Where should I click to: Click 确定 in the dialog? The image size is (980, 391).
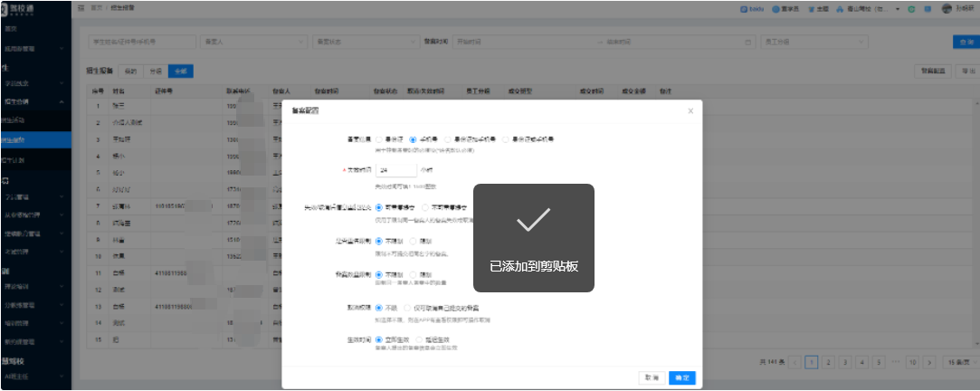pos(682,377)
